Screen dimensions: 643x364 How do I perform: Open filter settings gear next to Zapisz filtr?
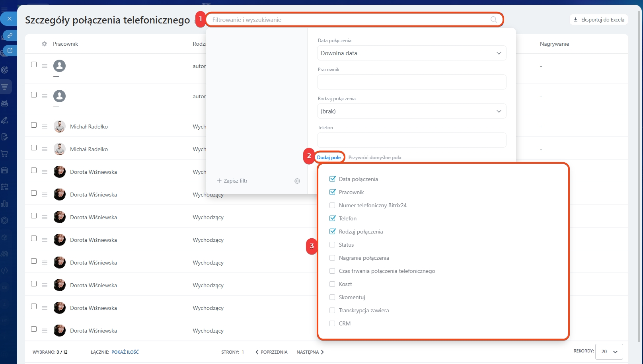(x=297, y=181)
